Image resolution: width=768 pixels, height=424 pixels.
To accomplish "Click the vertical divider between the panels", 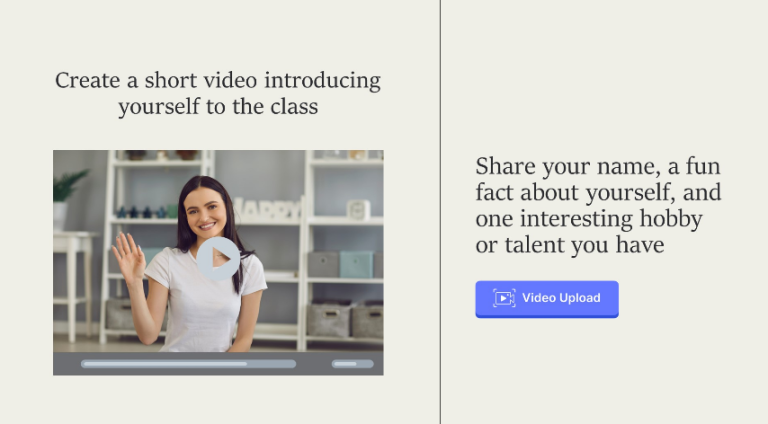I will point(440,212).
